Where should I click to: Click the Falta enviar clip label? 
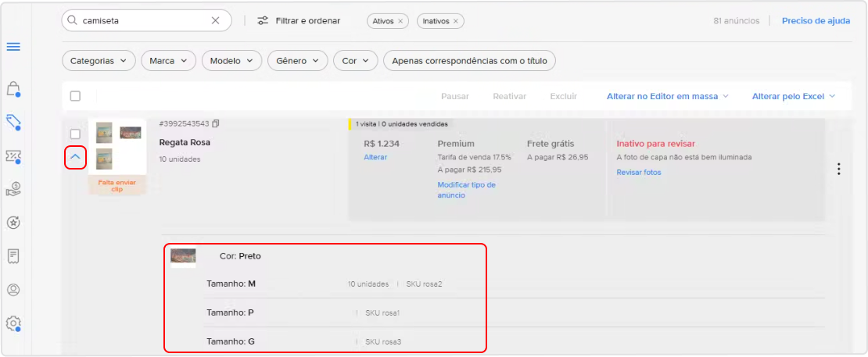tap(117, 185)
